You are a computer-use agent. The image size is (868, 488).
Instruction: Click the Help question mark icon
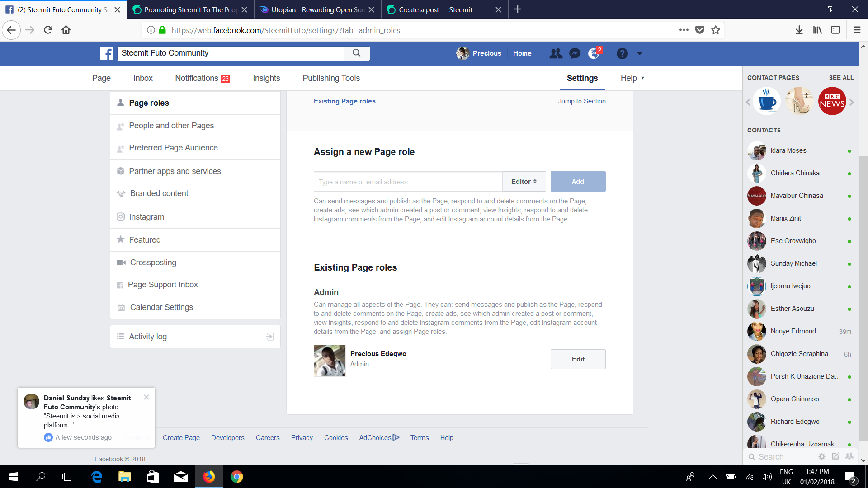click(623, 53)
